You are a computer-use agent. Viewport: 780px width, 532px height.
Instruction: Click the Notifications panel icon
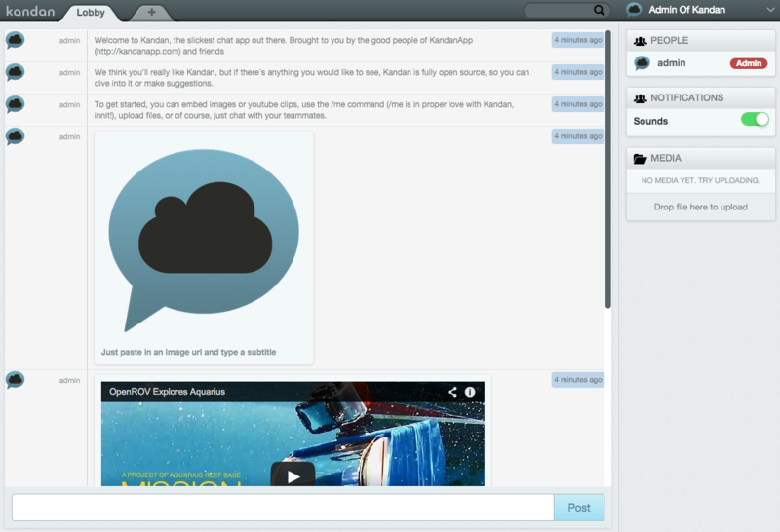pyautogui.click(x=640, y=98)
